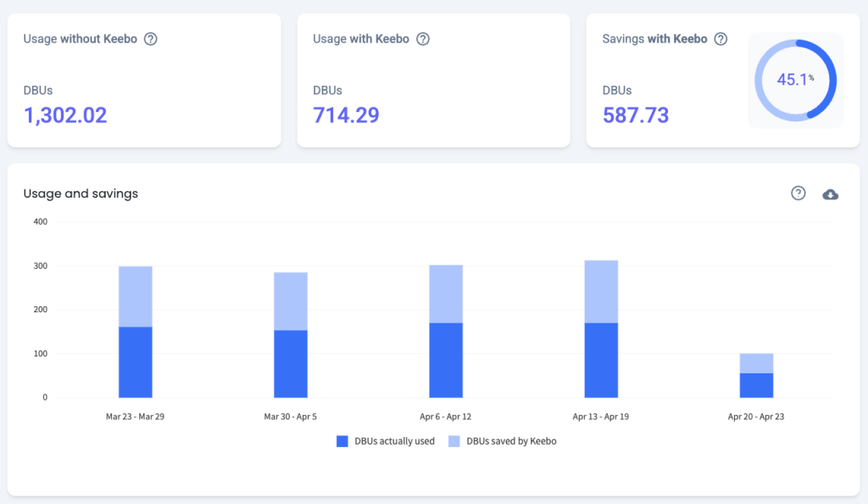
Task: Click the value '714.29'
Action: pyautogui.click(x=346, y=115)
